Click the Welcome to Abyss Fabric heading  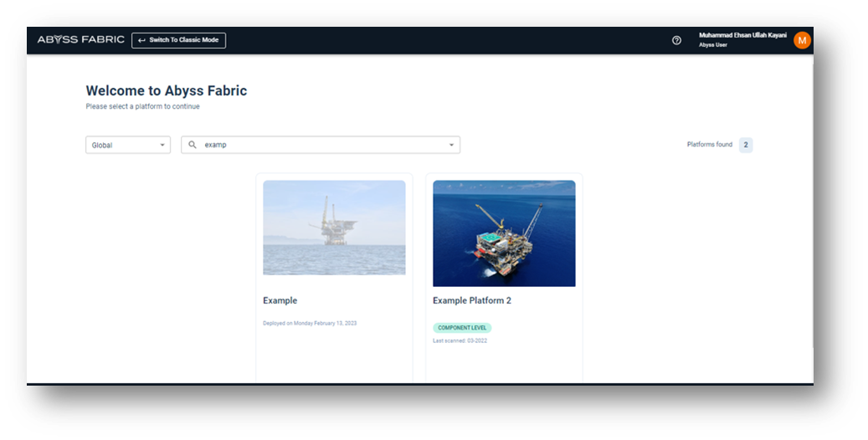(x=166, y=91)
